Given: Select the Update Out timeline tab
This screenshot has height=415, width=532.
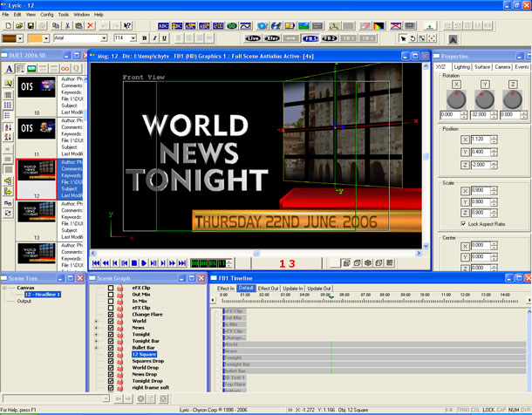Looking at the screenshot, I should point(319,289).
